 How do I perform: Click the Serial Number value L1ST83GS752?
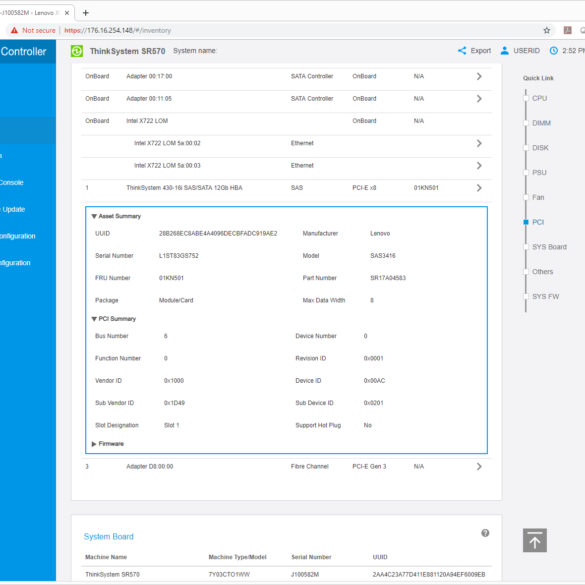(179, 256)
